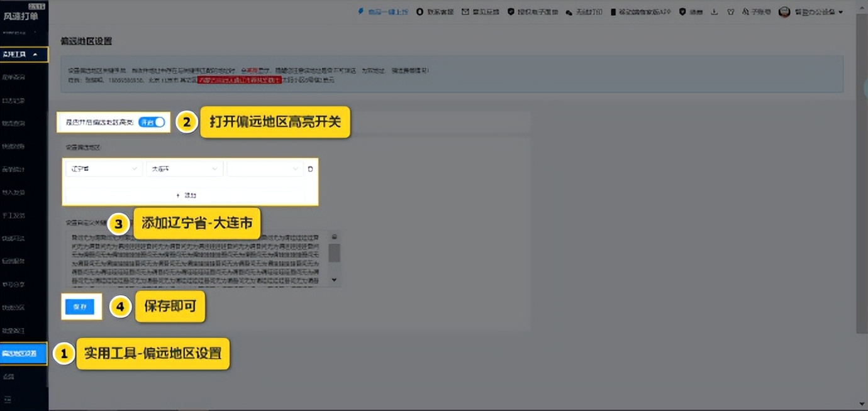The height and width of the screenshot is (411, 868).
Task: Click the 添加 add row button
Action: [186, 195]
